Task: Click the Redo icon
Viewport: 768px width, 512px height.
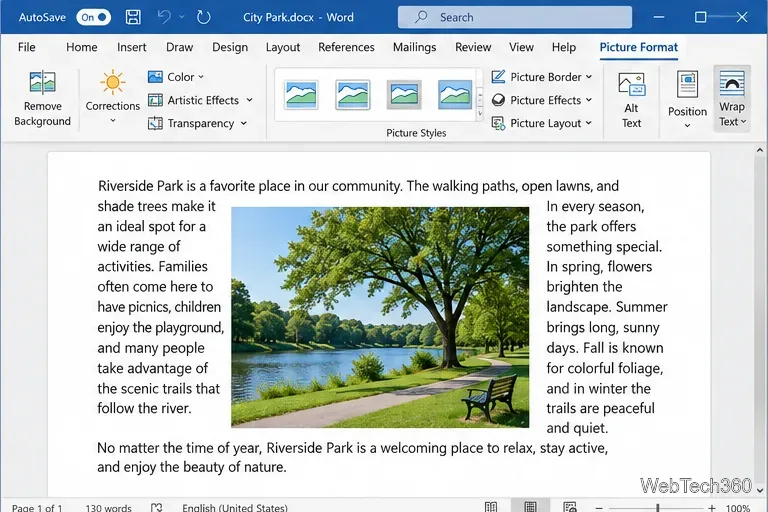Action: point(203,18)
